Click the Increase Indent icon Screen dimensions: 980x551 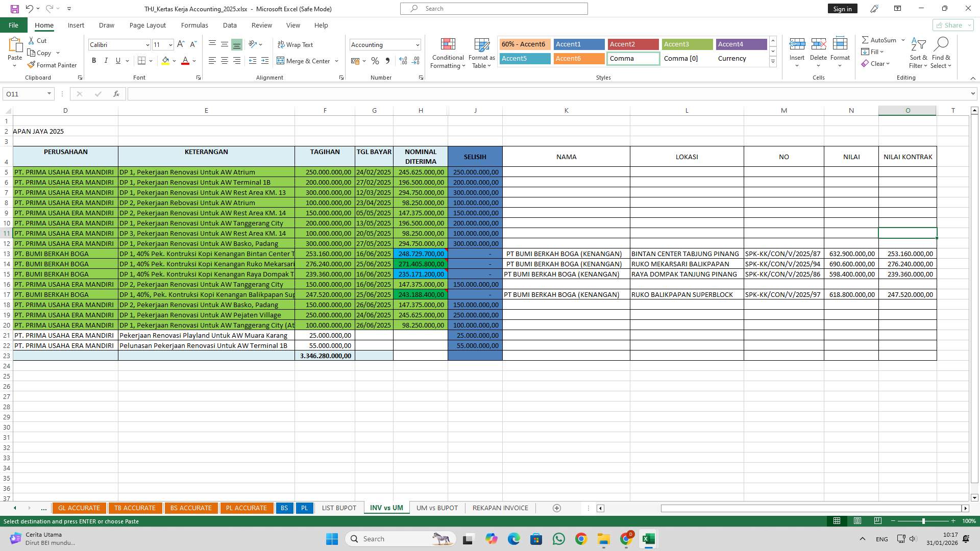(264, 61)
